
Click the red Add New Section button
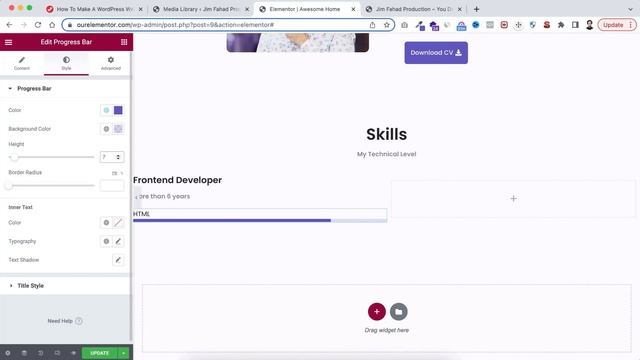[x=376, y=312]
